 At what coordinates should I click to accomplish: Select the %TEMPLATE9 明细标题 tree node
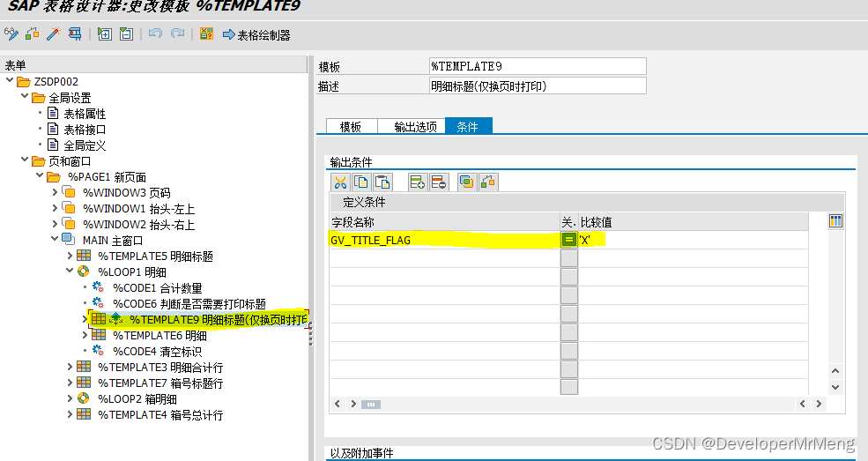[x=219, y=319]
